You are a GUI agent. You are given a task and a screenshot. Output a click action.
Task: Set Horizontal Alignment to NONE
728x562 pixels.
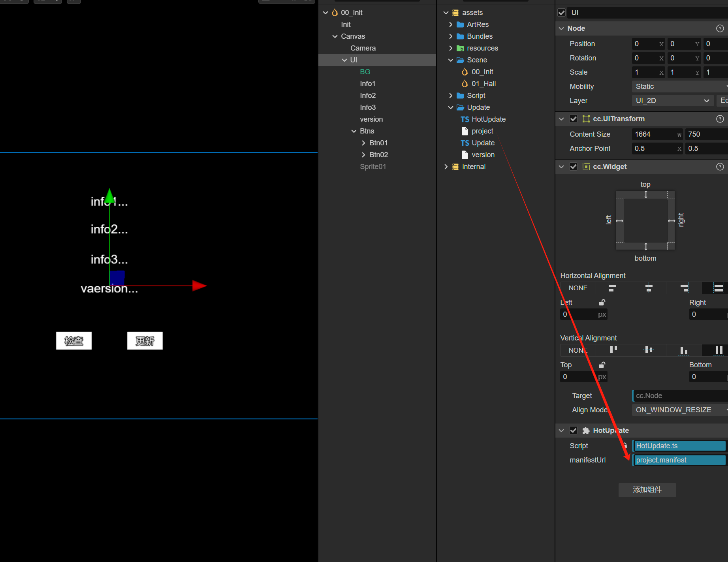(x=578, y=288)
